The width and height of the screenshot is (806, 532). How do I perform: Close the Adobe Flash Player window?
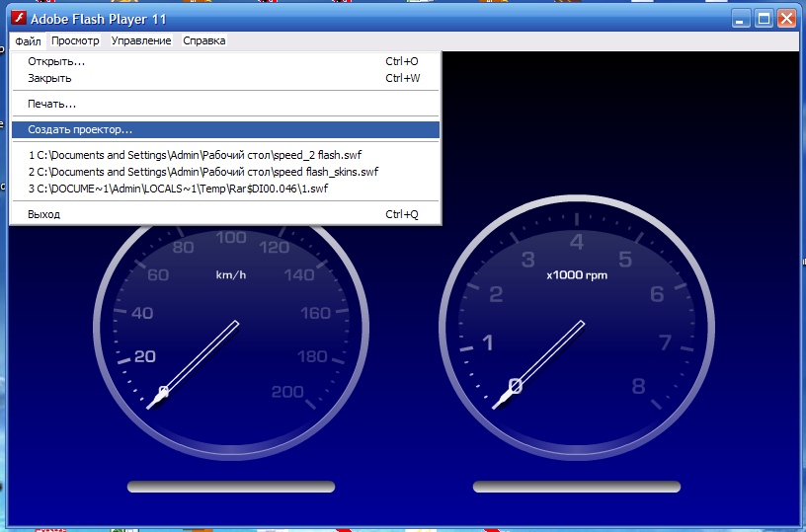[x=786, y=18]
